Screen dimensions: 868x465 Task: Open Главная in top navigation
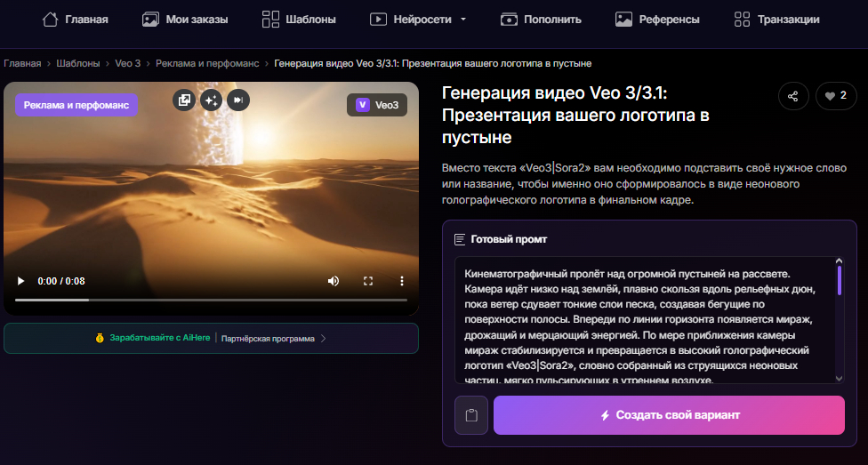point(76,20)
